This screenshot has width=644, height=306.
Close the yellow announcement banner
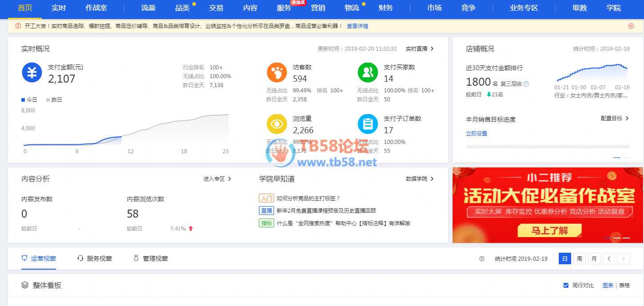(x=631, y=26)
